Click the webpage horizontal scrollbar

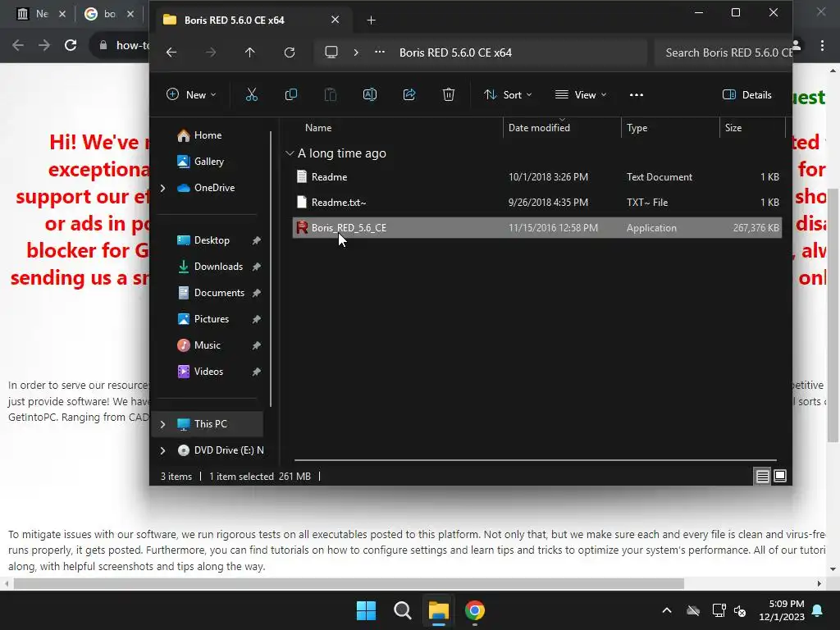(349, 583)
